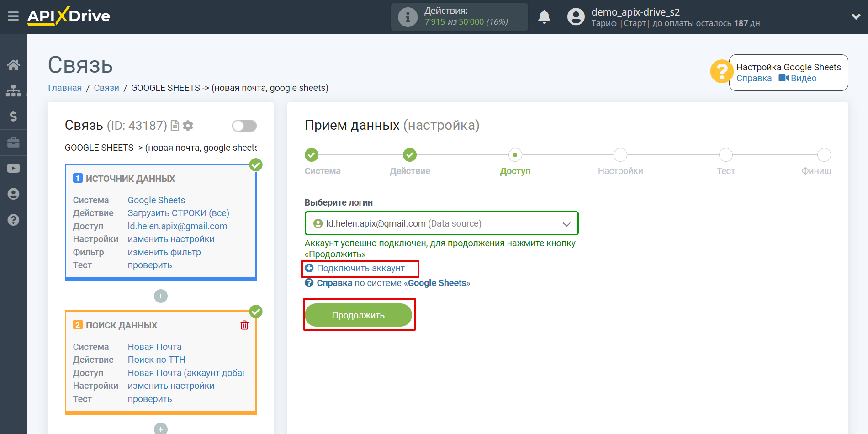868x434 pixels.
Task: Open Справка по системе Google Sheets
Action: [387, 283]
